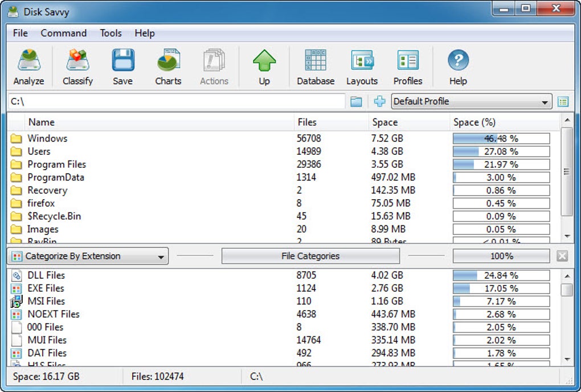Image resolution: width=581 pixels, height=392 pixels.
Task: Click the 100% button in categories bar
Action: click(501, 256)
